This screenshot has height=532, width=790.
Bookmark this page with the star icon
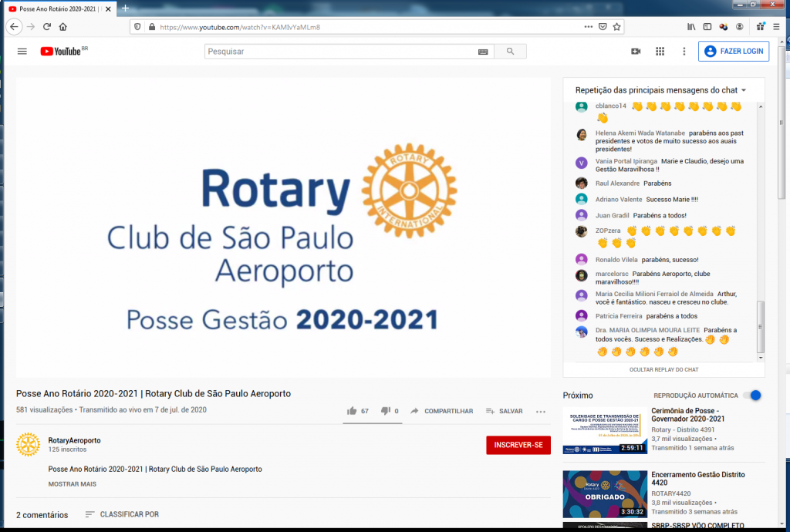617,26
